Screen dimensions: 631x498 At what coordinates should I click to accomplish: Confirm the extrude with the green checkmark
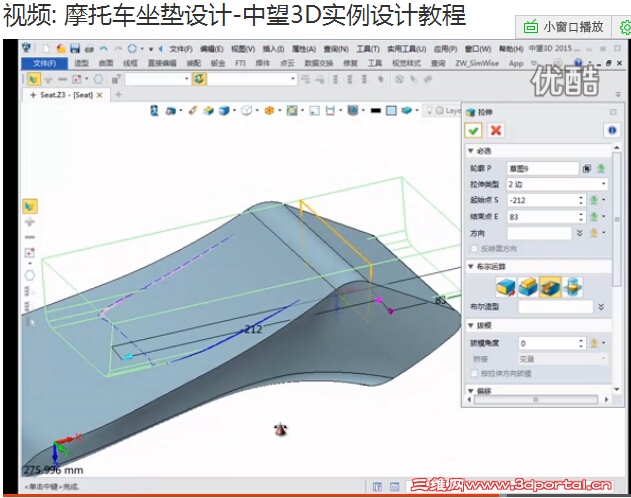pyautogui.click(x=473, y=130)
